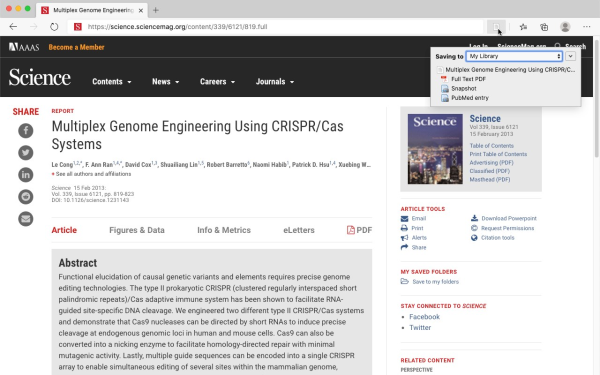
Task: Click the Science heading link in issue box
Action: click(485, 119)
